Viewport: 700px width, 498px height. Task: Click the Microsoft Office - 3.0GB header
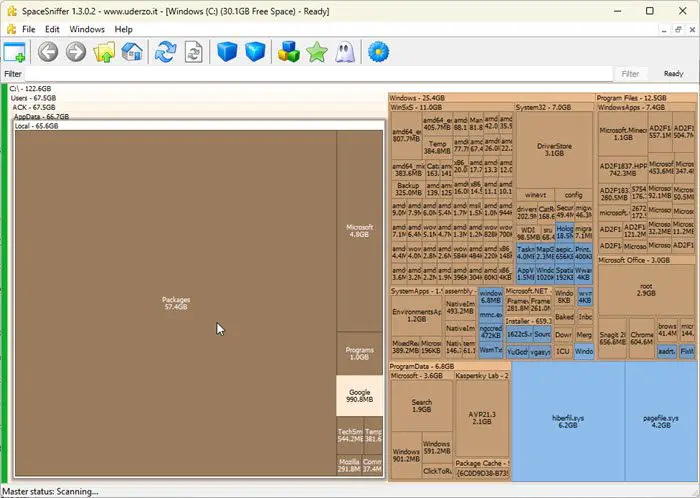pos(634,260)
